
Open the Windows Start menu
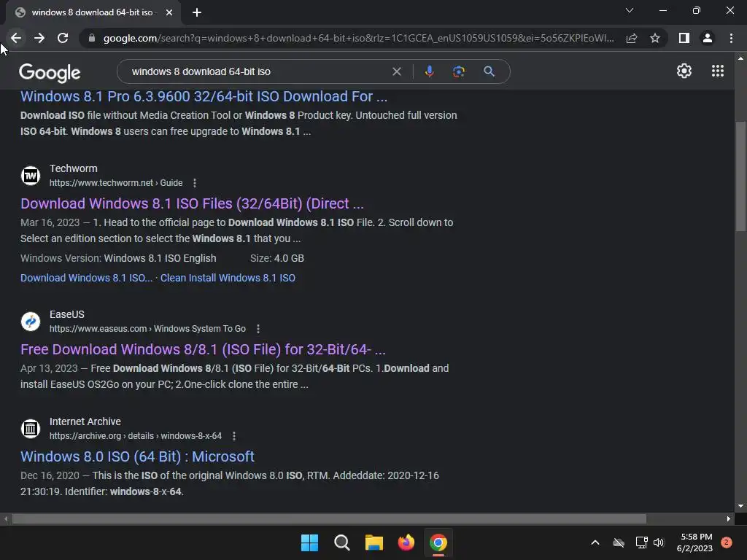click(309, 542)
